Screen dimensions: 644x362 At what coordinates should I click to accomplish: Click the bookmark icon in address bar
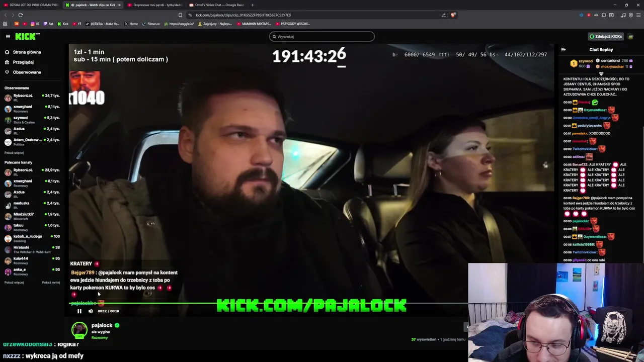(180, 15)
